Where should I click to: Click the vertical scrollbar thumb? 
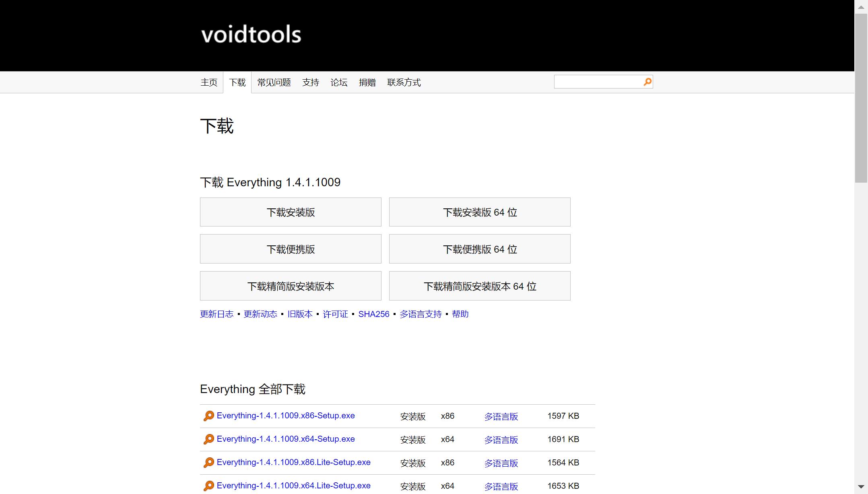click(x=861, y=98)
